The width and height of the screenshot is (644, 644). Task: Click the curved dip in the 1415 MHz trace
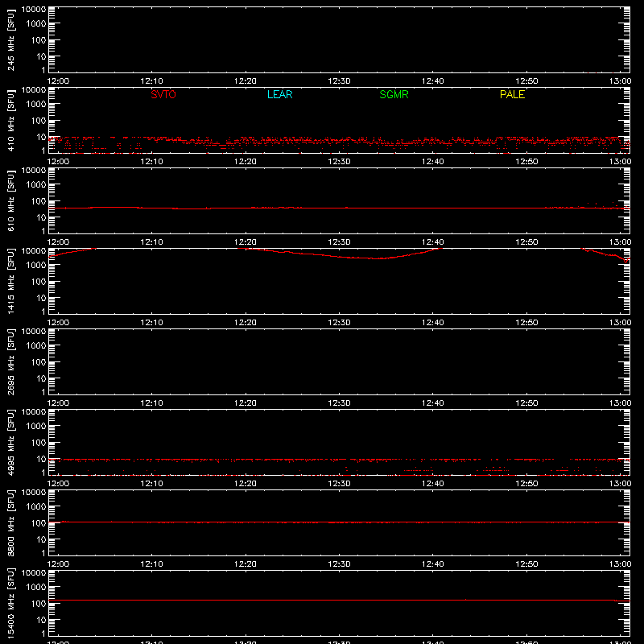[341, 255]
